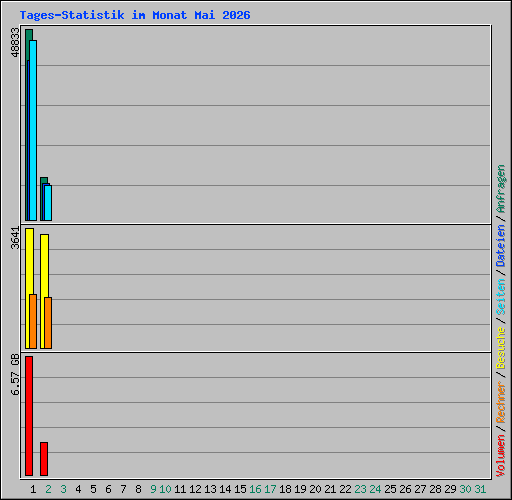512x500 pixels.
Task: Click the Dateien legend label
Action: [501, 246]
